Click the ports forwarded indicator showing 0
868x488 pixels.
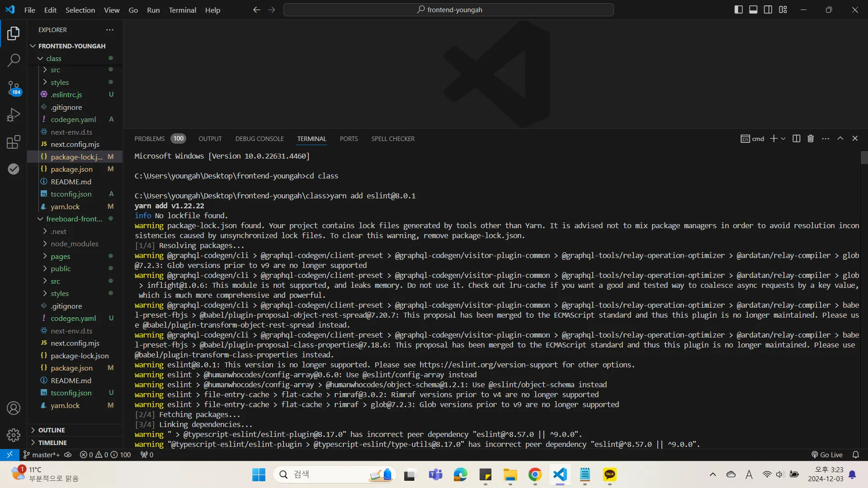pyautogui.click(x=147, y=455)
